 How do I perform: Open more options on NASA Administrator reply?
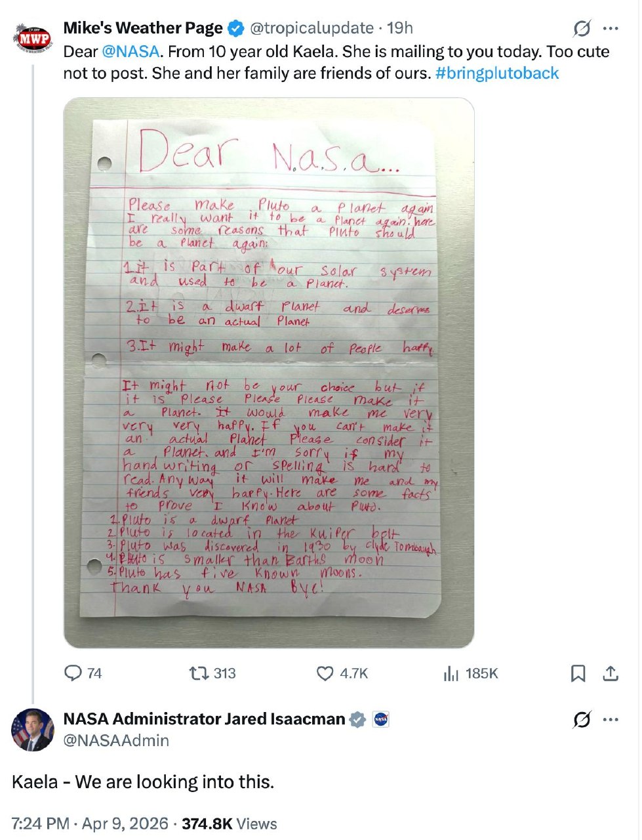click(x=611, y=719)
